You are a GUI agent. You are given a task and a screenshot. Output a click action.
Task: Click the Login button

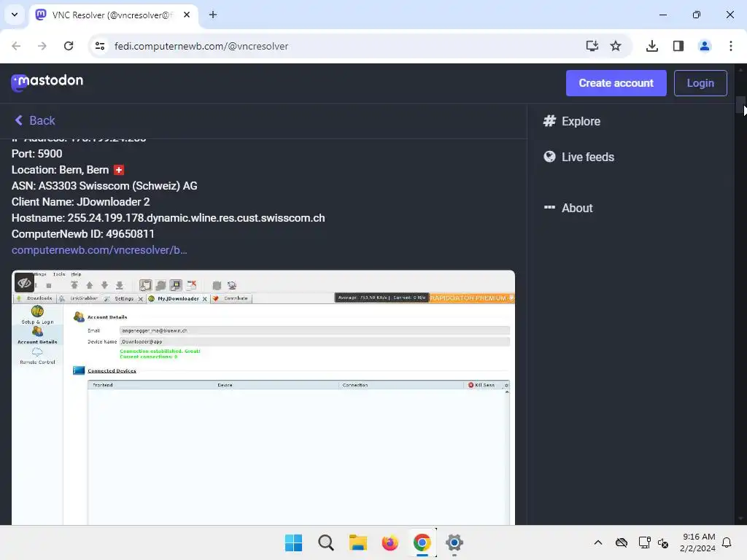pyautogui.click(x=700, y=83)
